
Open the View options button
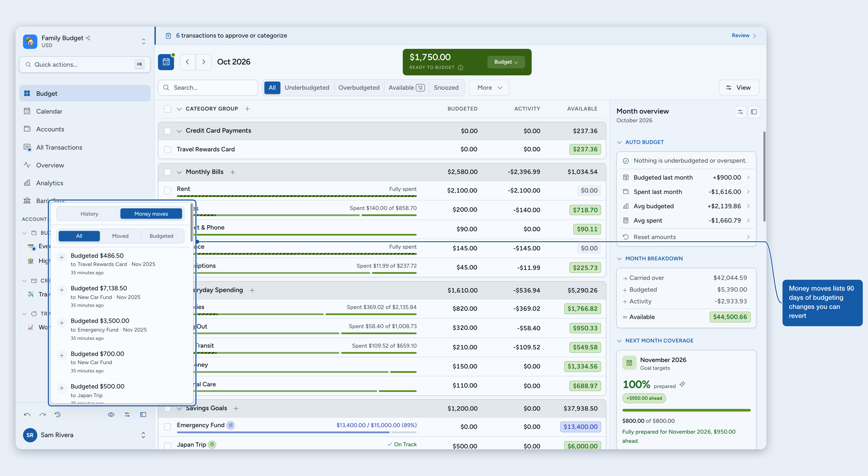[739, 88]
